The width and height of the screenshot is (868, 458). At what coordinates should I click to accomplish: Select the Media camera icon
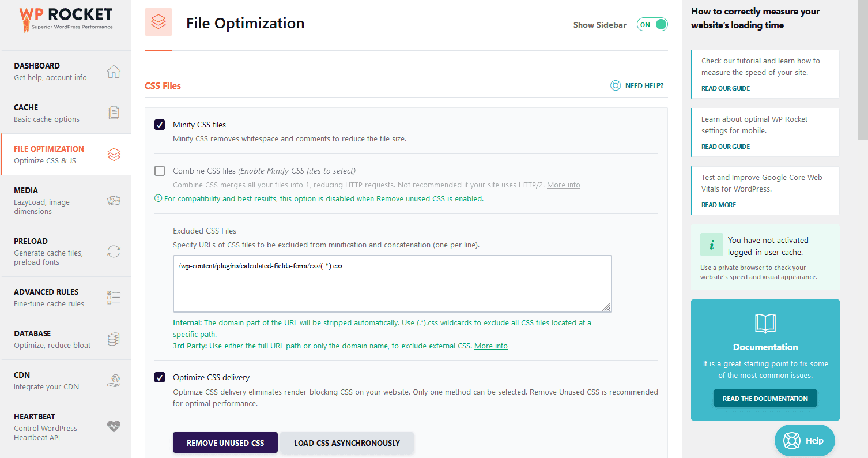[114, 199]
